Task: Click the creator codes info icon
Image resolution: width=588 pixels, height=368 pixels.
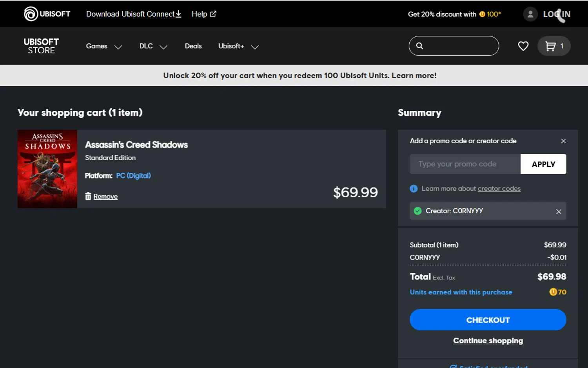Action: click(414, 189)
